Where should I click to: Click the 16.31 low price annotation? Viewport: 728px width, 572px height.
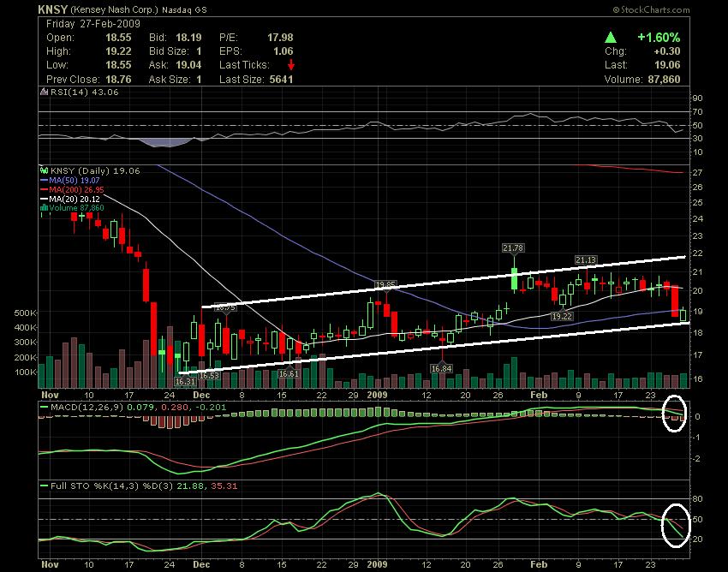point(185,381)
